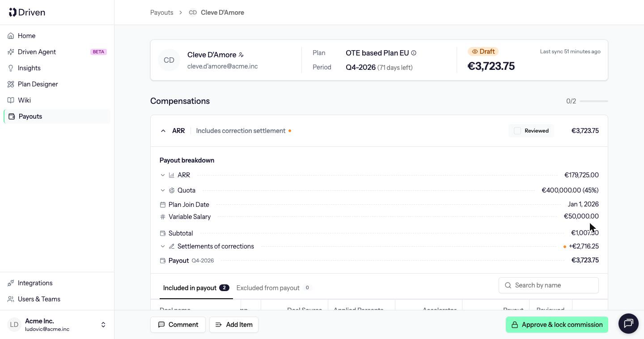This screenshot has height=339, width=644.
Task: Click the Integrations plug icon
Action: tap(11, 283)
